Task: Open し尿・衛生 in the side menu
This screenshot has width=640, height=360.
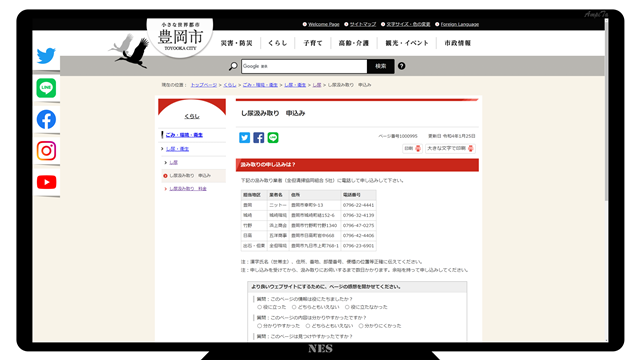Action: [178, 149]
